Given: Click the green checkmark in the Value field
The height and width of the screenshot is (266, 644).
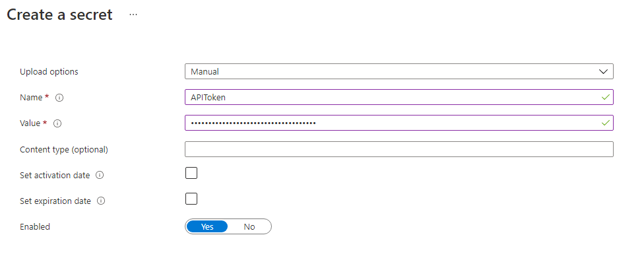Looking at the screenshot, I should point(605,123).
